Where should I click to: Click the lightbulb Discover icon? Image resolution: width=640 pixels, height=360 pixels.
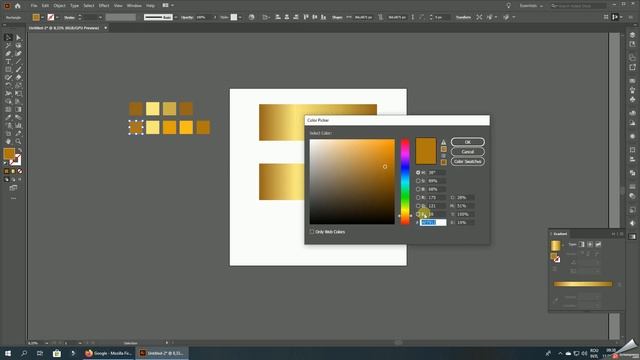pos(508,6)
